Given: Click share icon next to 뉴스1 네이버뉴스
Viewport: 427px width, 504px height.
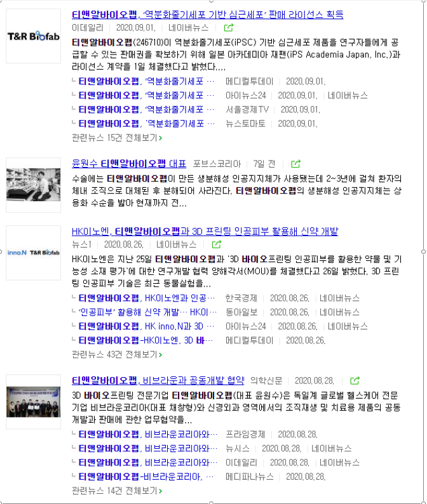Looking at the screenshot, I should [x=217, y=244].
